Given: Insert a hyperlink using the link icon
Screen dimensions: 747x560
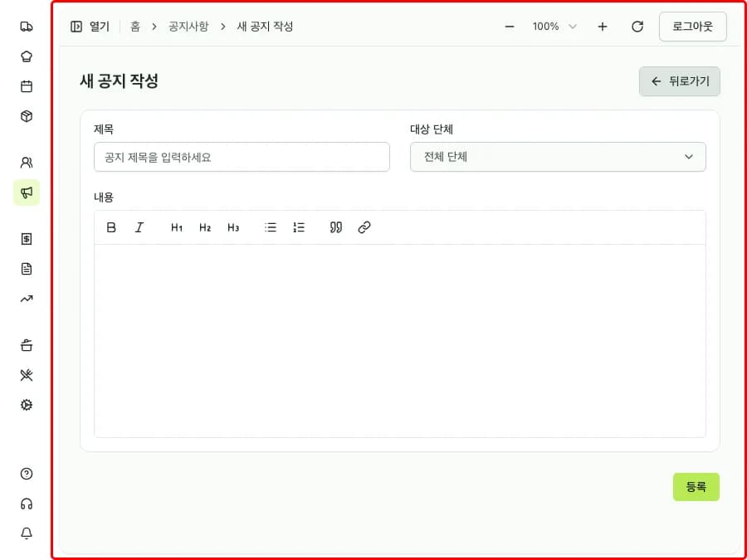Looking at the screenshot, I should [x=364, y=226].
